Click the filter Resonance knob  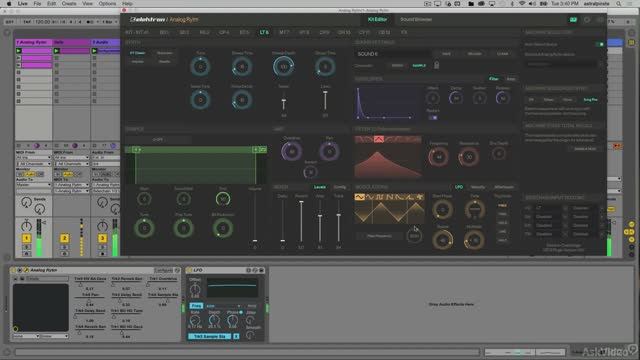(x=469, y=157)
